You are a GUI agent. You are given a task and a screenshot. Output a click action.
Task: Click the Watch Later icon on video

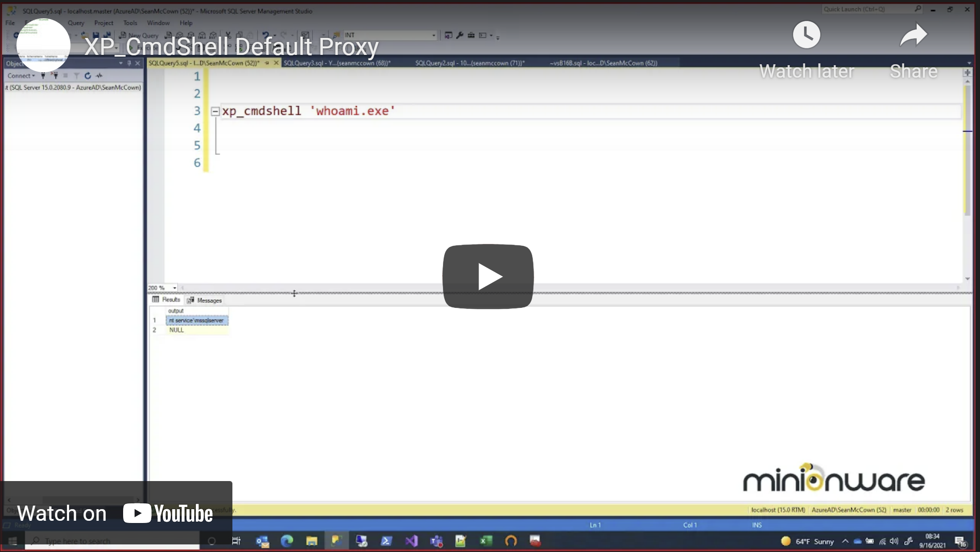tap(806, 35)
